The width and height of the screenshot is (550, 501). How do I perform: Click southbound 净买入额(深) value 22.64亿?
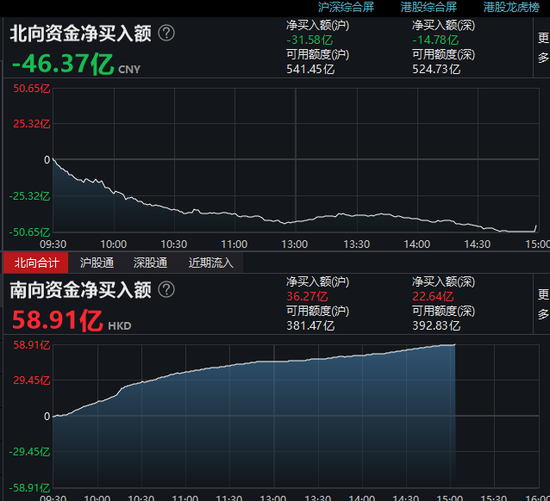click(x=433, y=296)
